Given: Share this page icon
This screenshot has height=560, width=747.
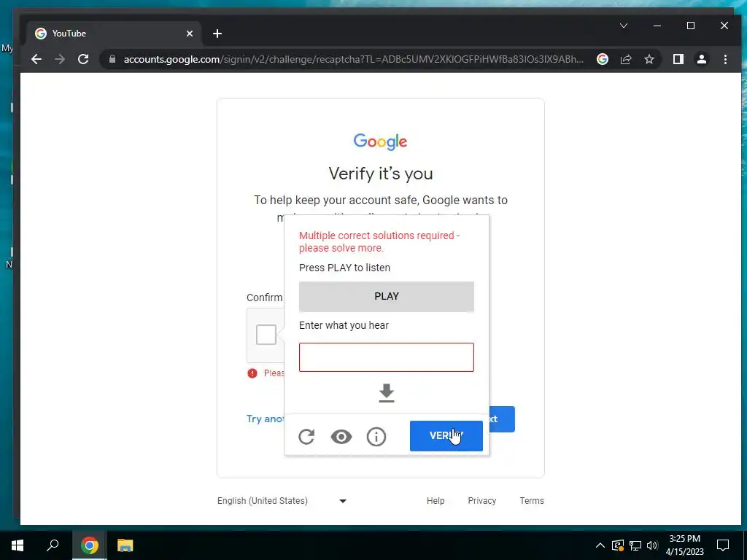Looking at the screenshot, I should click(625, 59).
